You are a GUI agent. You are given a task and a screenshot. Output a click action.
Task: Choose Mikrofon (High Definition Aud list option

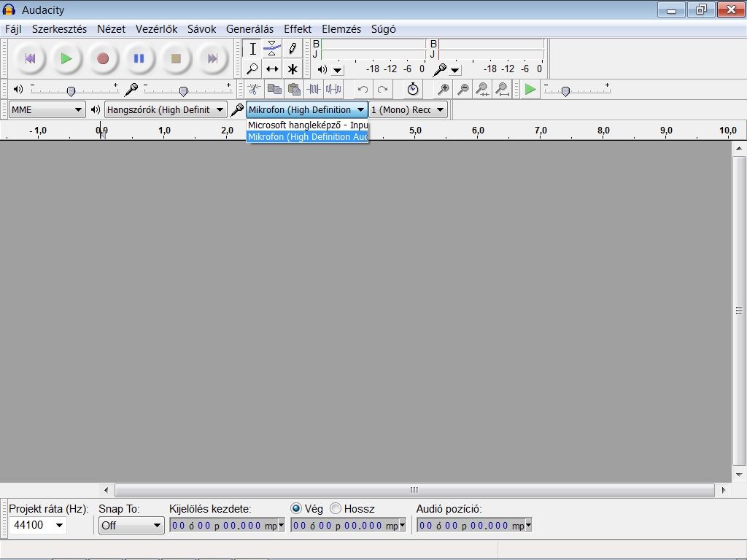307,136
